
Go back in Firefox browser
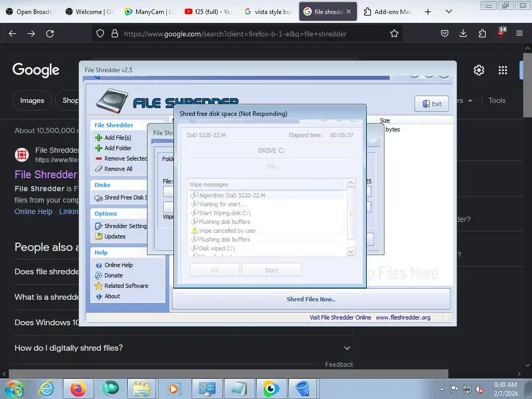[x=12, y=34]
